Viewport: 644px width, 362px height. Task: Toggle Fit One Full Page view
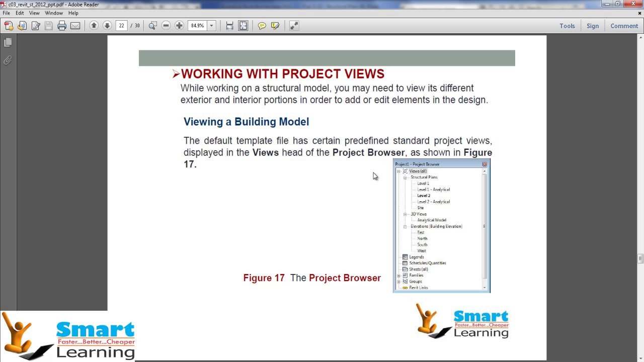[243, 26]
